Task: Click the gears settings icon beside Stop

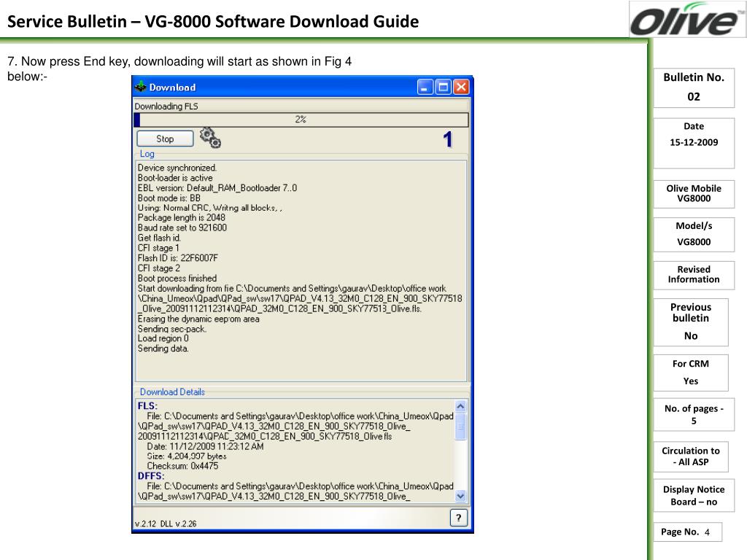Action: coord(210,138)
